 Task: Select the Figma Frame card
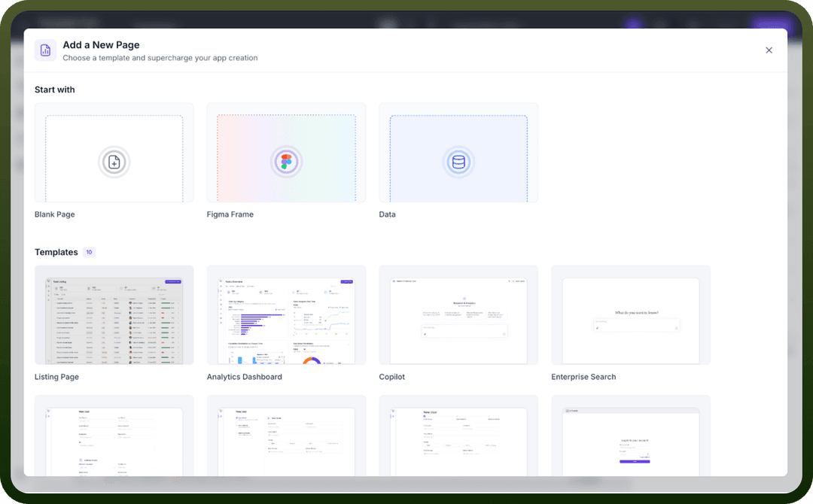pyautogui.click(x=286, y=152)
